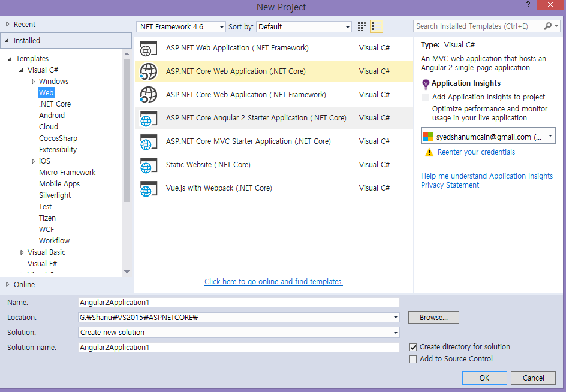Expand the iOS tree node
Screen dimensions: 566x392
[x=33, y=161]
